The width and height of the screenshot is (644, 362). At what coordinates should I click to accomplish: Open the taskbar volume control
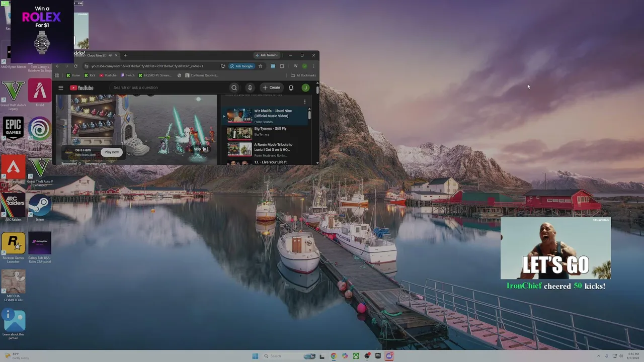(x=622, y=356)
